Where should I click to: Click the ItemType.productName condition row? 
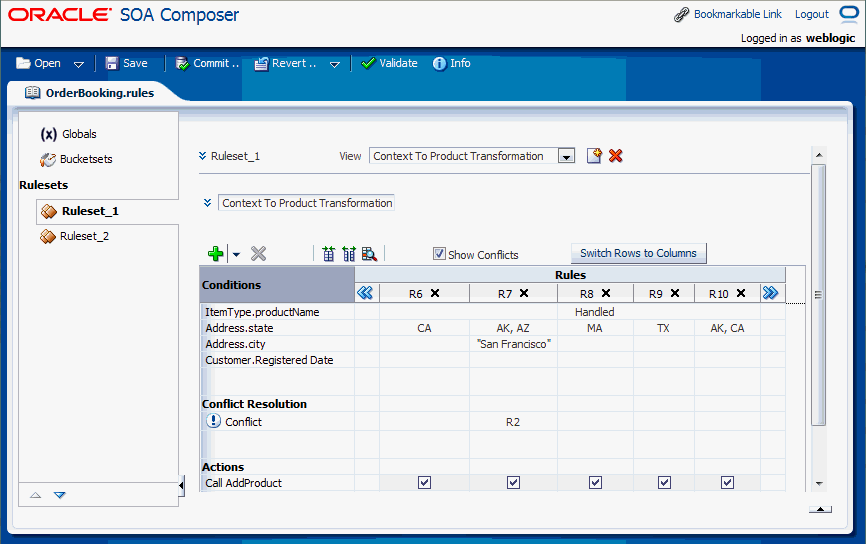pyautogui.click(x=277, y=312)
